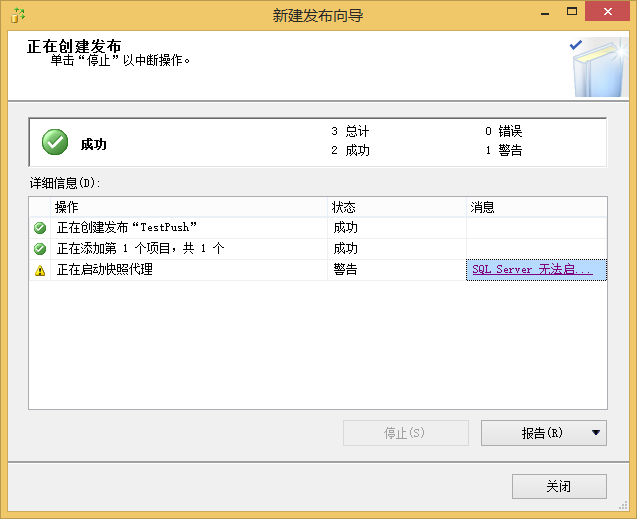This screenshot has width=637, height=519.
Task: Click the green check icon beside 正在添加第 1 个项目
Action: pyautogui.click(x=40, y=249)
